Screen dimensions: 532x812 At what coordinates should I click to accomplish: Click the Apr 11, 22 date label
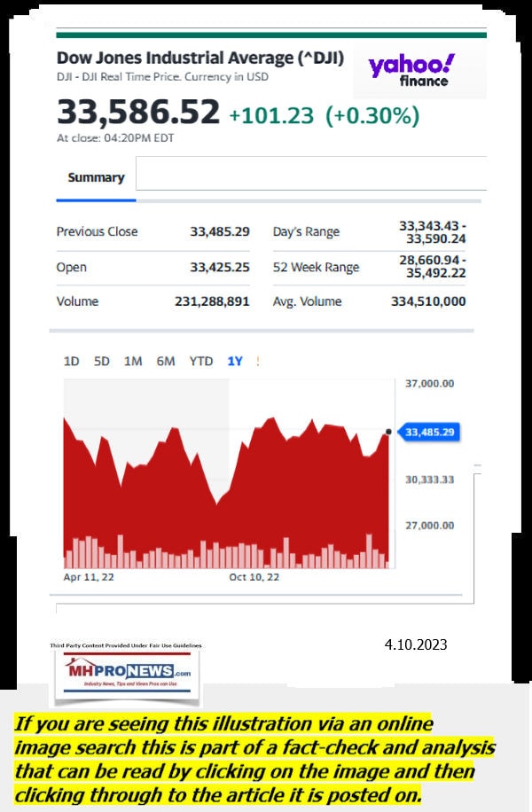coord(89,577)
